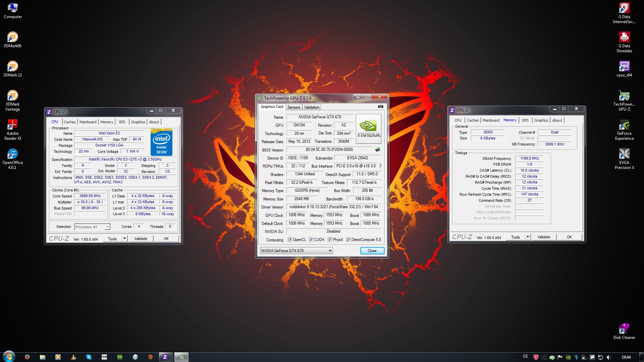Click the CPU-Z taskbar button
644x362 pixels.
pos(165,357)
